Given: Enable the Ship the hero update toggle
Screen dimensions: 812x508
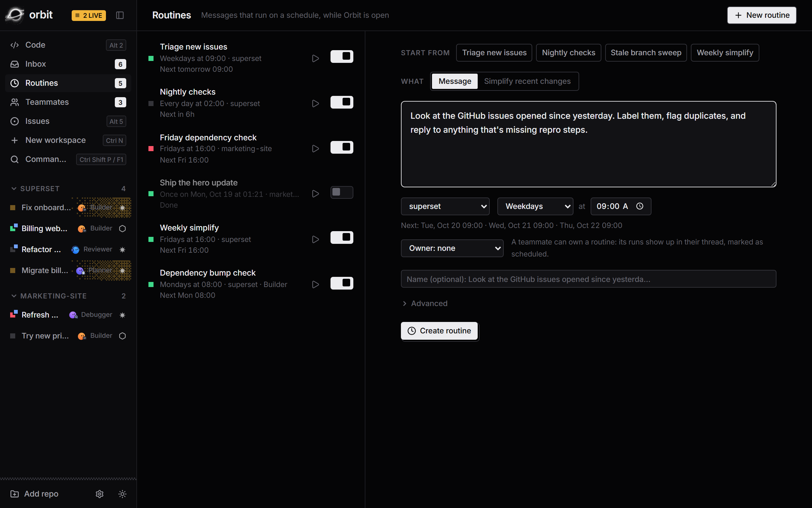Looking at the screenshot, I should coord(342,192).
